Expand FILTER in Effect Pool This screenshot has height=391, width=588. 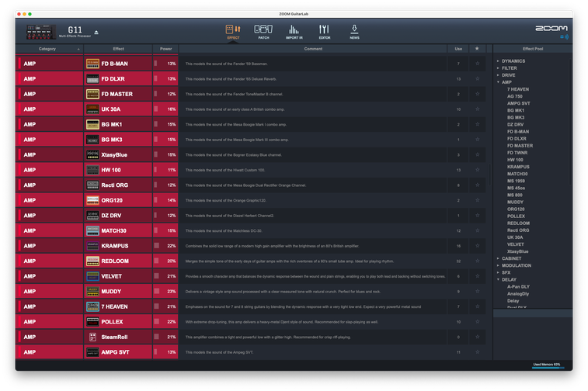click(498, 68)
